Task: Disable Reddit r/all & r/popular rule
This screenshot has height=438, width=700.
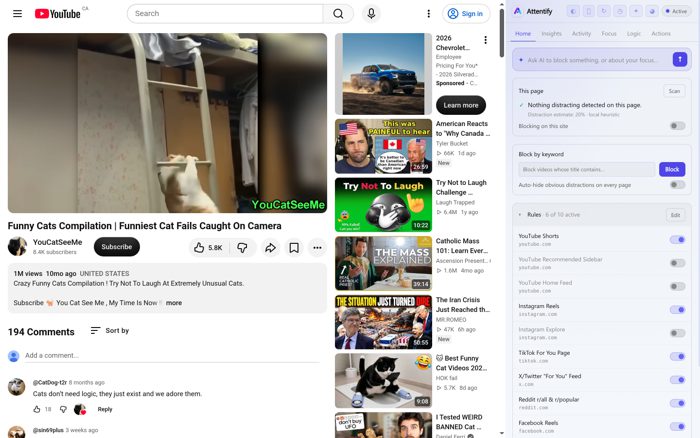Action: (x=677, y=403)
